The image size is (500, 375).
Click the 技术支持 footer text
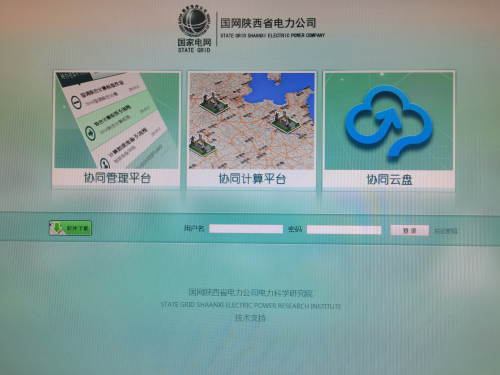coord(250,318)
